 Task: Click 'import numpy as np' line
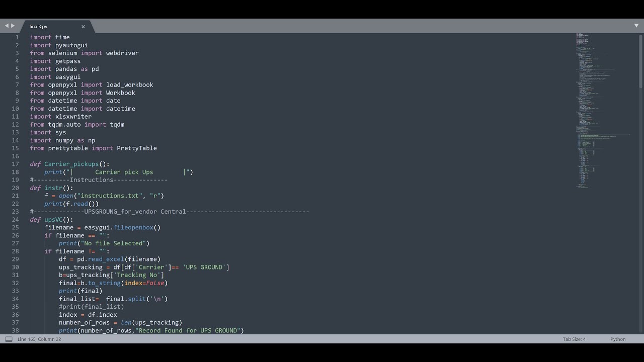(62, 140)
